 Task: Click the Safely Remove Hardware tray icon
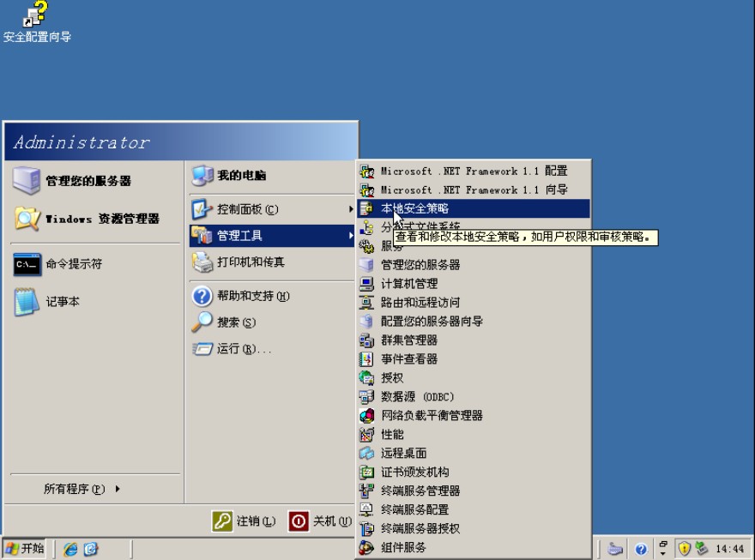tap(702, 548)
